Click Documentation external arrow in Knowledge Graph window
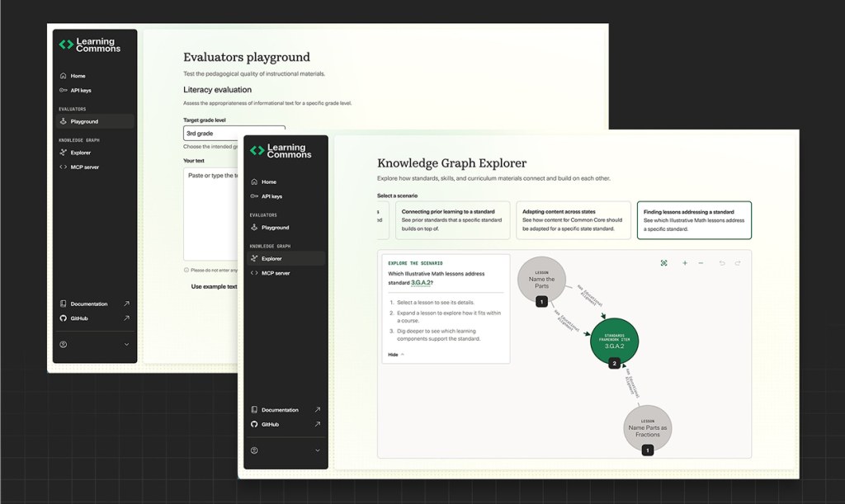Image resolution: width=845 pixels, height=504 pixels. [x=318, y=410]
